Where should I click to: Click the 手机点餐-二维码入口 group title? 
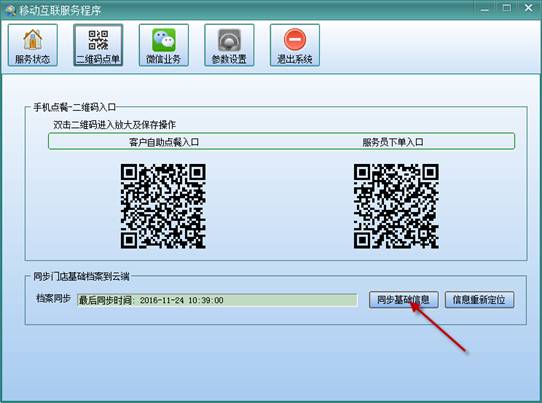[75, 107]
